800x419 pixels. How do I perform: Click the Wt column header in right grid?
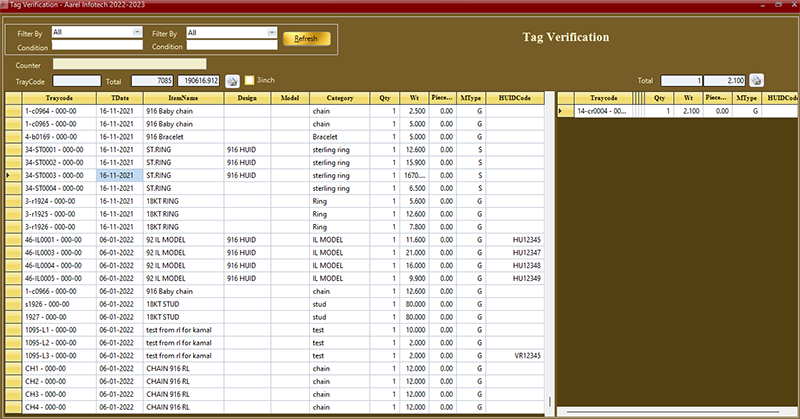point(688,98)
